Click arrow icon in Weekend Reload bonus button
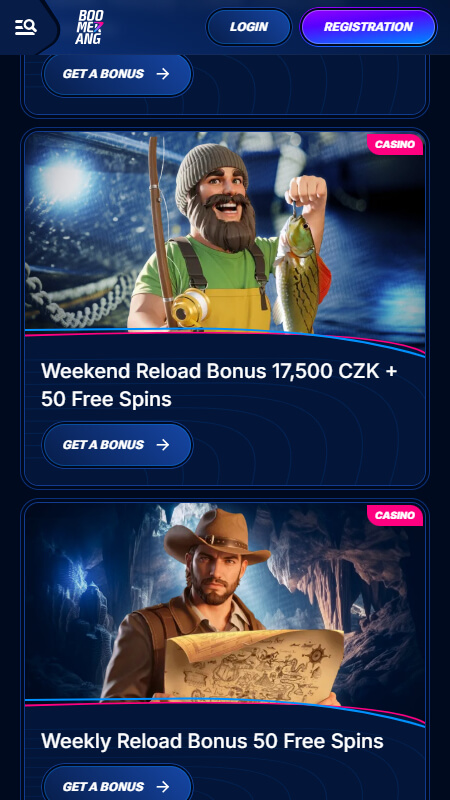The height and width of the screenshot is (800, 450). (x=163, y=445)
